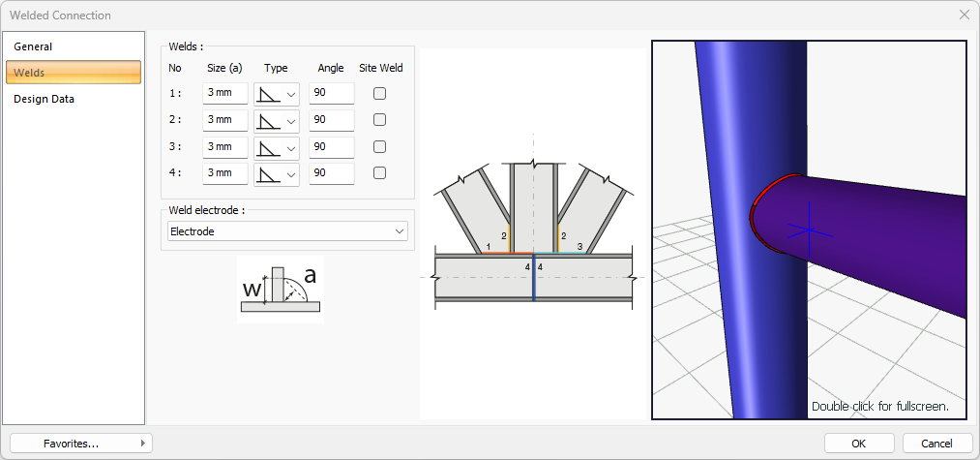Open the Favorites menu button
Screen dimensions: 980x460
click(x=80, y=444)
